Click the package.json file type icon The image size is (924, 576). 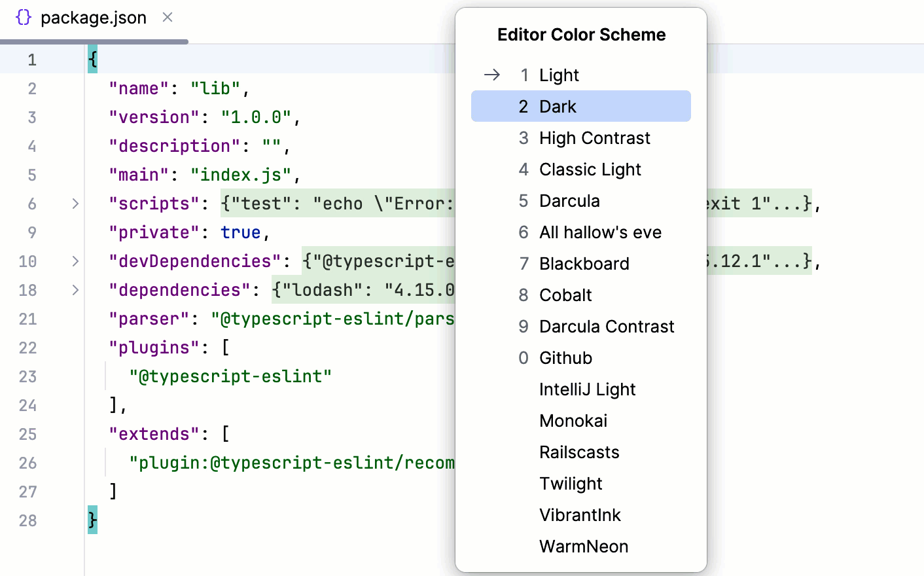(x=24, y=18)
